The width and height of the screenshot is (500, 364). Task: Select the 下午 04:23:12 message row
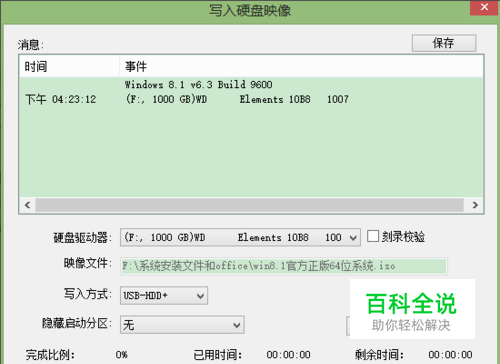pyautogui.click(x=251, y=99)
